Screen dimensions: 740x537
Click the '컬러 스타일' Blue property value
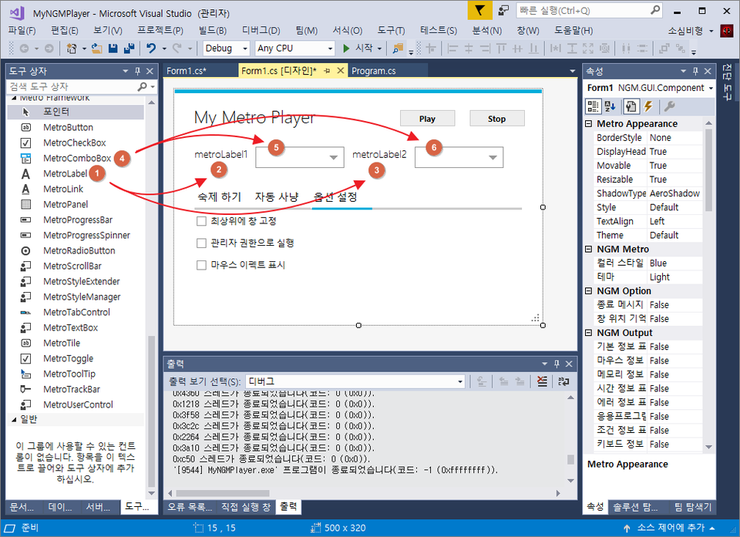click(674, 263)
